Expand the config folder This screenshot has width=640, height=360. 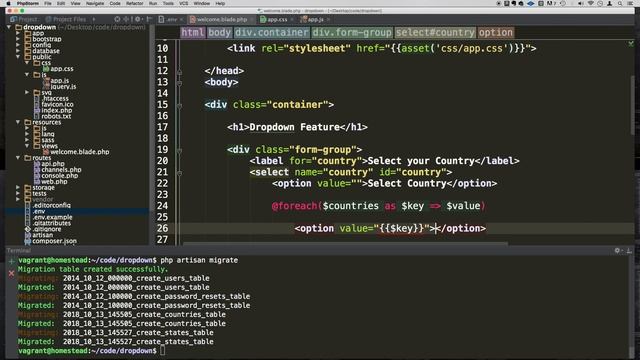18,45
